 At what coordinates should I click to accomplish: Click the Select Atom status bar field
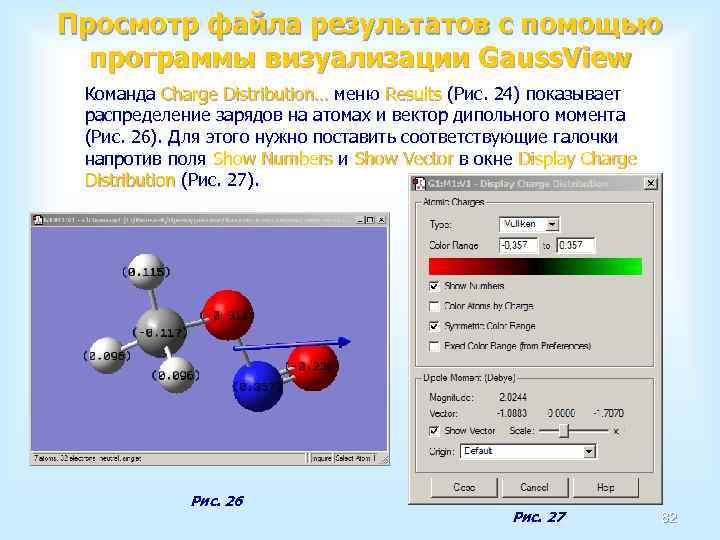pyautogui.click(x=357, y=458)
